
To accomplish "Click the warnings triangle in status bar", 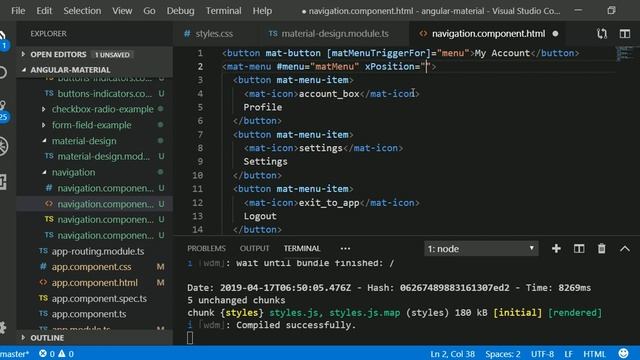I will pos(62,353).
